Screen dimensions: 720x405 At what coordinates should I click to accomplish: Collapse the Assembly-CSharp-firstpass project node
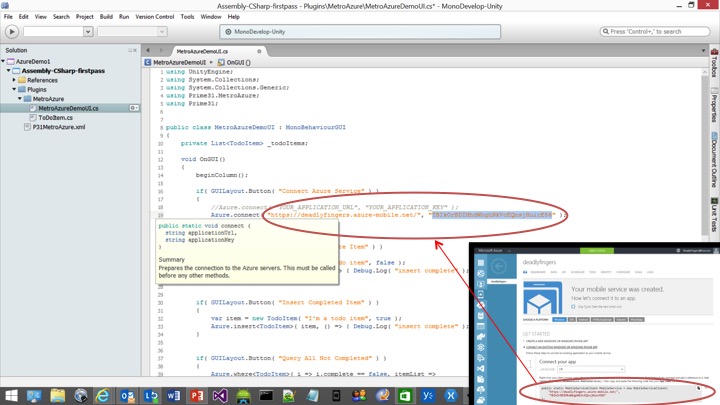[9, 71]
